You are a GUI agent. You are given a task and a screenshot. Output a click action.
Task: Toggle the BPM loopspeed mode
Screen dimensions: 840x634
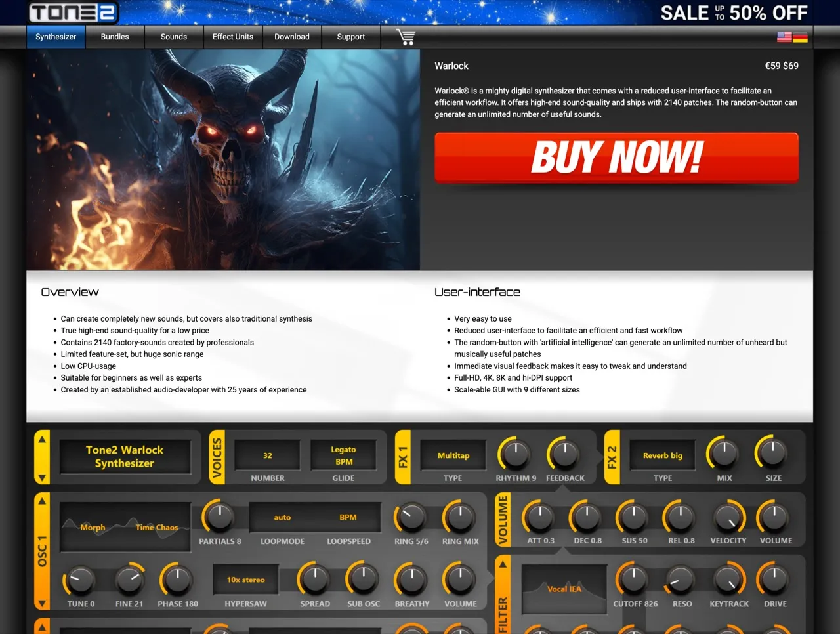tap(348, 517)
